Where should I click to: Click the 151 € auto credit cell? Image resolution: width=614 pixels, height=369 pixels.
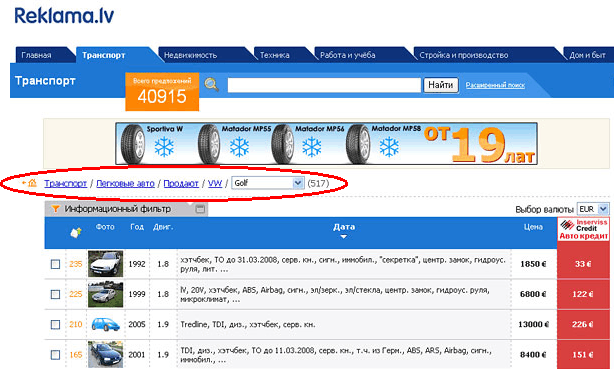(x=583, y=355)
